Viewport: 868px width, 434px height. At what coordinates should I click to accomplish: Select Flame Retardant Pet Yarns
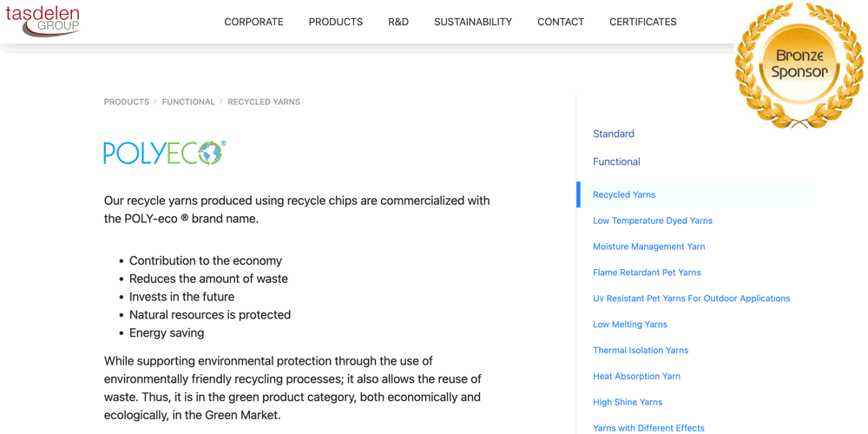pos(647,273)
